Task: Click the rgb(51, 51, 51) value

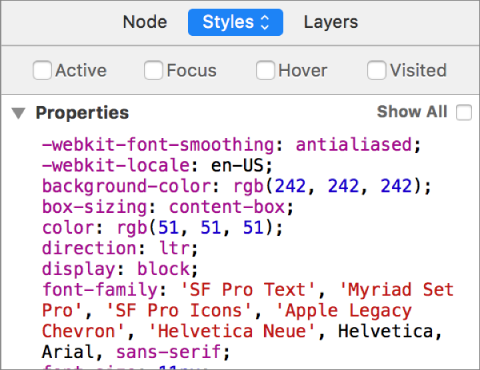Action: point(195,228)
